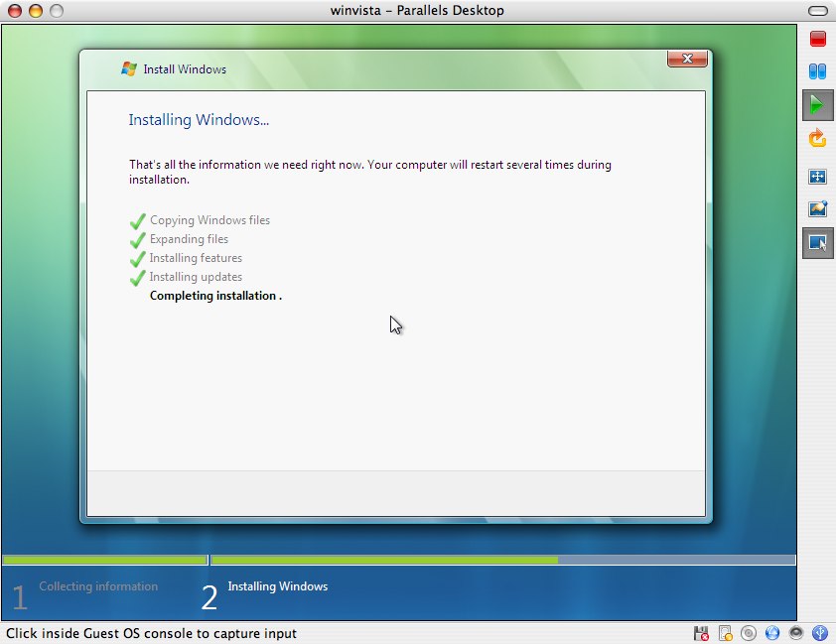The width and height of the screenshot is (836, 644).
Task: Click the 'Installing Windows...' heading
Action: [x=199, y=120]
